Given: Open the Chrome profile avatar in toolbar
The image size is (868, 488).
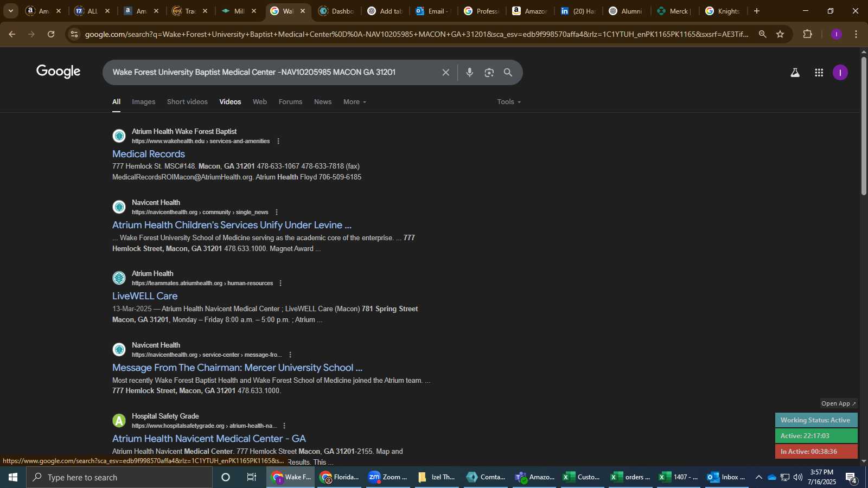Looking at the screenshot, I should pos(837,34).
